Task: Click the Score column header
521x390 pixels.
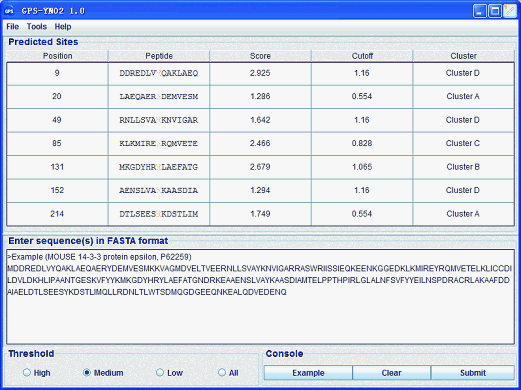Action: 260,56
